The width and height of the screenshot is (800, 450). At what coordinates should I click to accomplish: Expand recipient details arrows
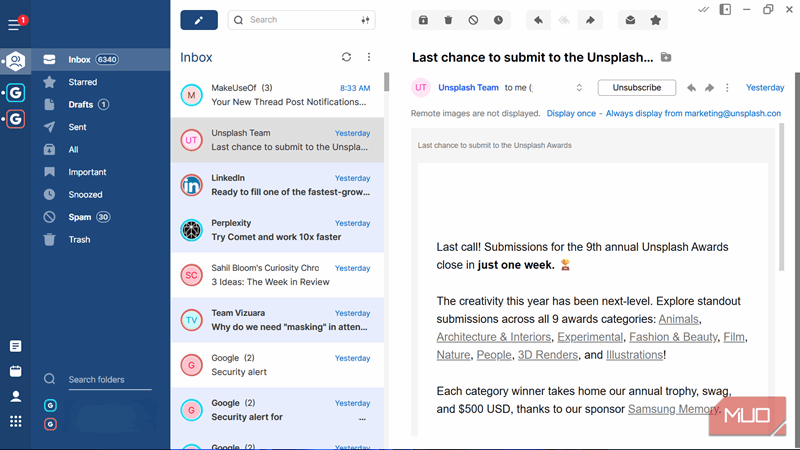579,88
